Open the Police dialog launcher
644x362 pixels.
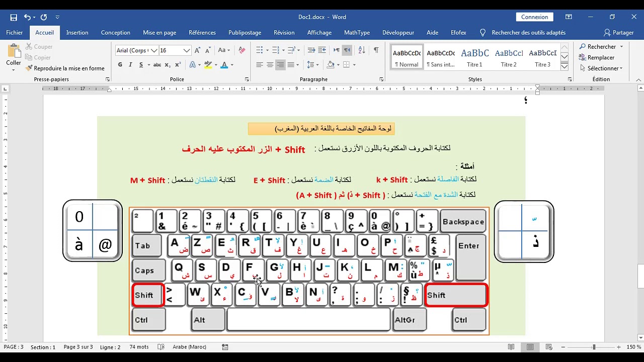click(247, 79)
